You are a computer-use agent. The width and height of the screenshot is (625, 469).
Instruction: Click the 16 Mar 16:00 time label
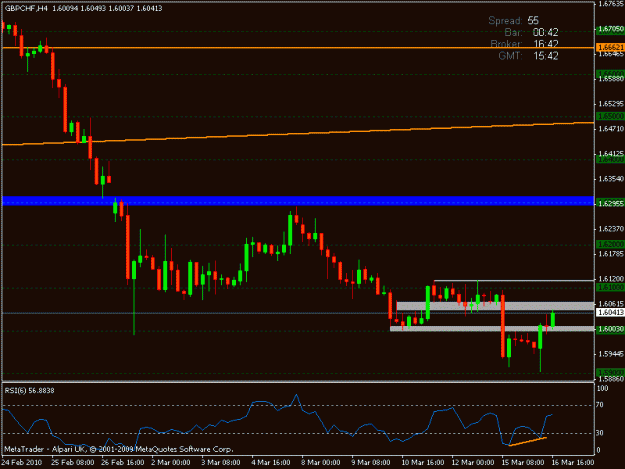click(573, 462)
